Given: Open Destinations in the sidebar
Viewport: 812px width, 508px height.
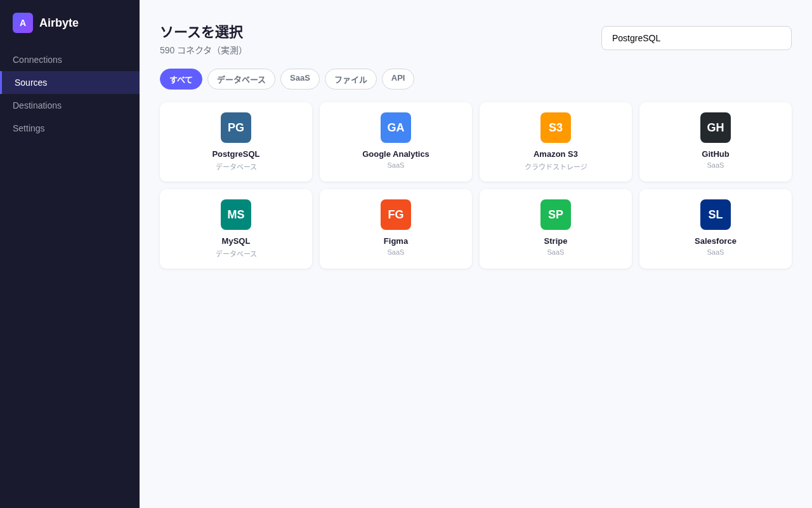Looking at the screenshot, I should pos(70,105).
